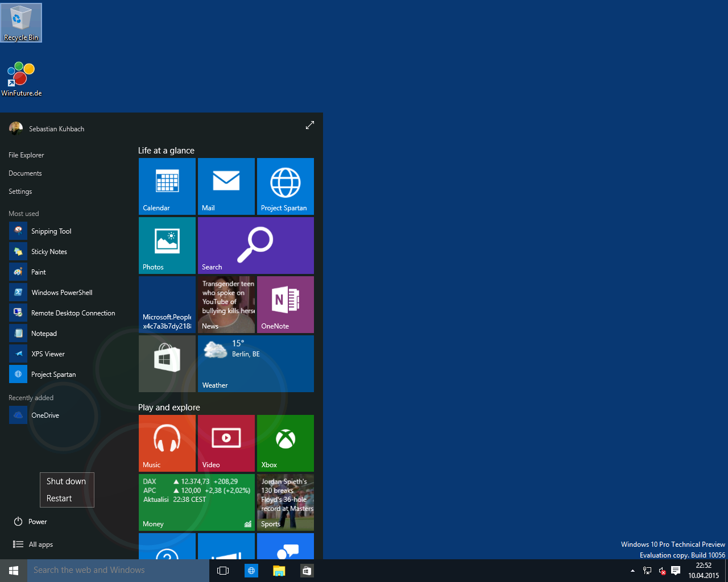Click Sebastian Kuhbach user account
Viewport: 728px width, 582px height.
pos(47,128)
